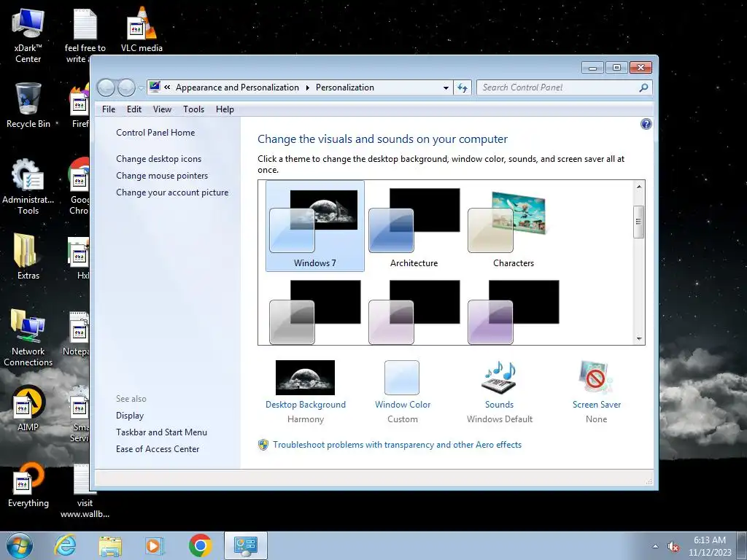
Task: Choose the purple theme thumbnail
Action: (513, 312)
